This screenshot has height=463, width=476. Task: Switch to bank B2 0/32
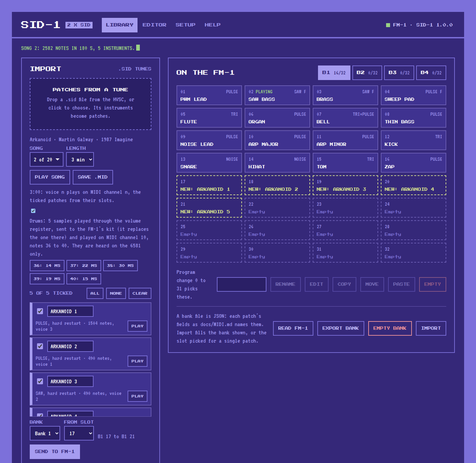click(x=367, y=73)
